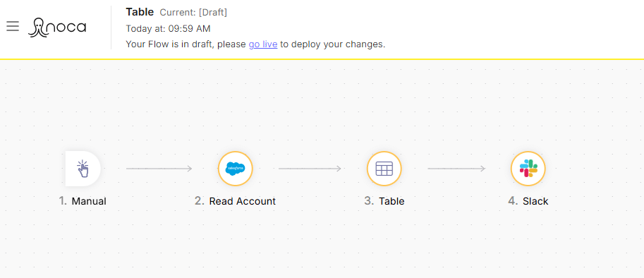The width and height of the screenshot is (644, 278).
Task: Select the Table grid node icon
Action: (x=384, y=169)
